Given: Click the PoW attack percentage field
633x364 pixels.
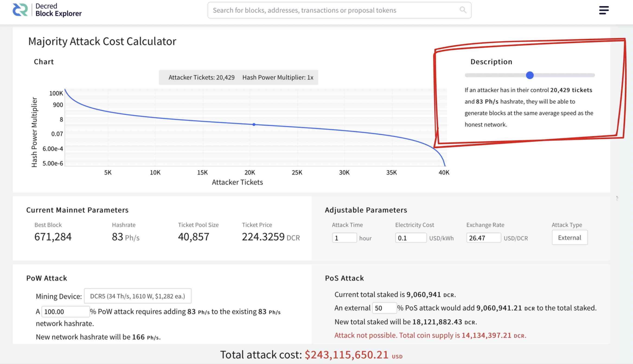Looking at the screenshot, I should [65, 312].
